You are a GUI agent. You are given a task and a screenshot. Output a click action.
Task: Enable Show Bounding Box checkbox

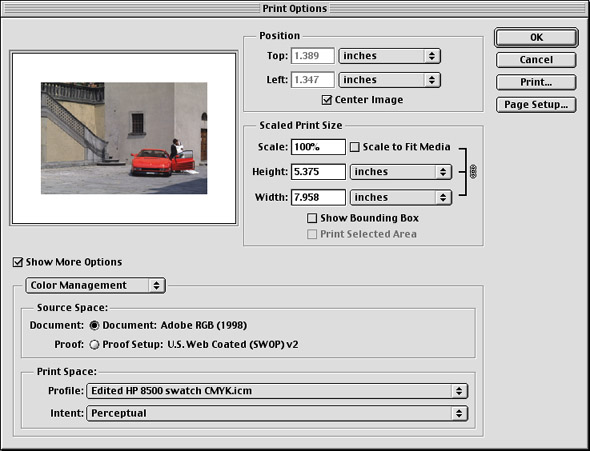coord(312,218)
